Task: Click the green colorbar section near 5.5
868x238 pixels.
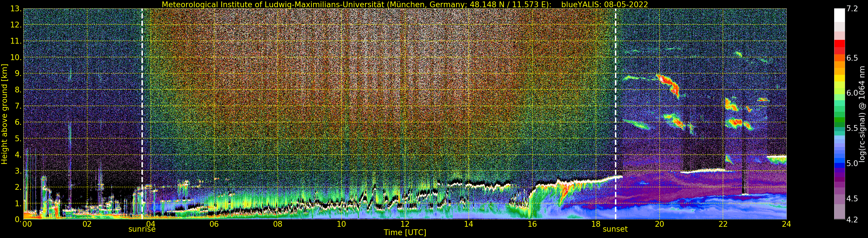Action: coord(839,122)
